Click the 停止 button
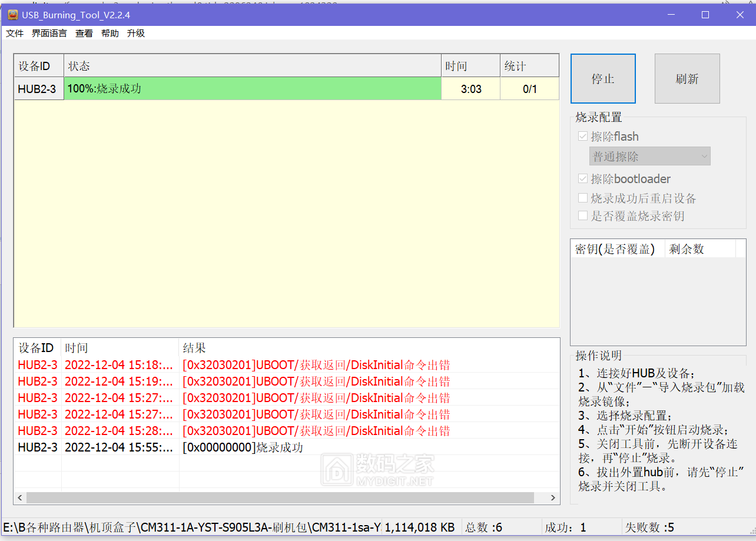The height and width of the screenshot is (541, 756). pyautogui.click(x=603, y=79)
